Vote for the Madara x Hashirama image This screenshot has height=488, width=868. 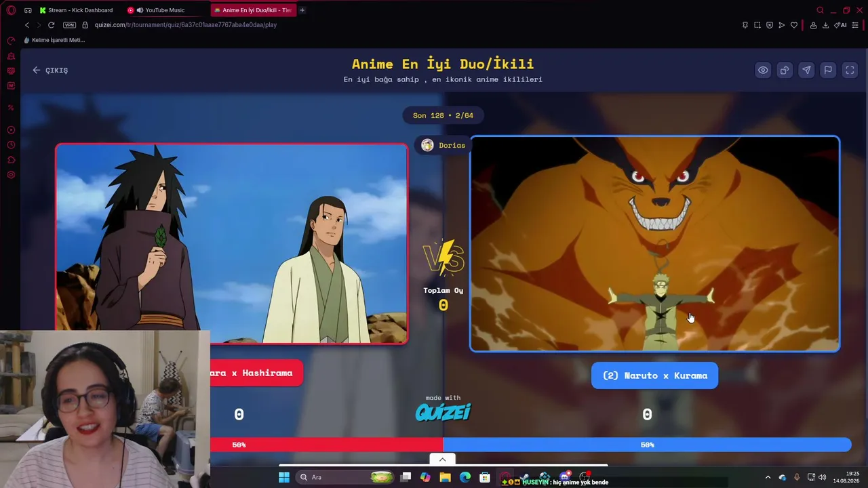click(231, 243)
